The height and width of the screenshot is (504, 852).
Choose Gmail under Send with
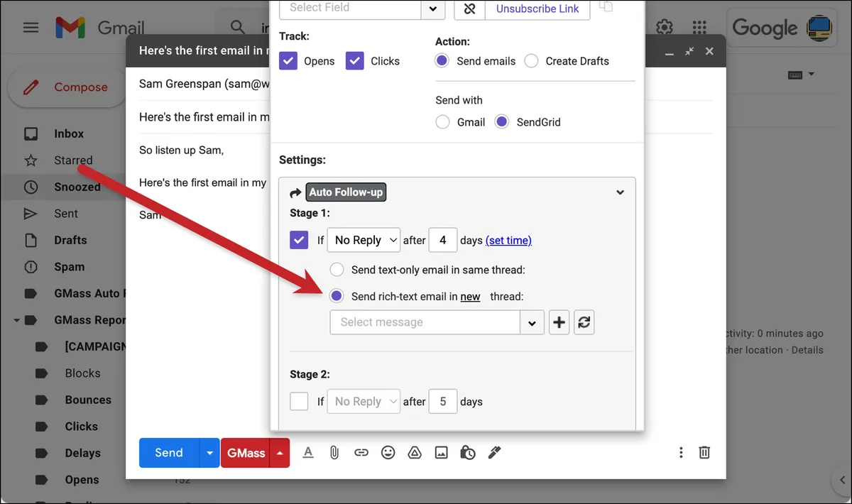tap(442, 122)
